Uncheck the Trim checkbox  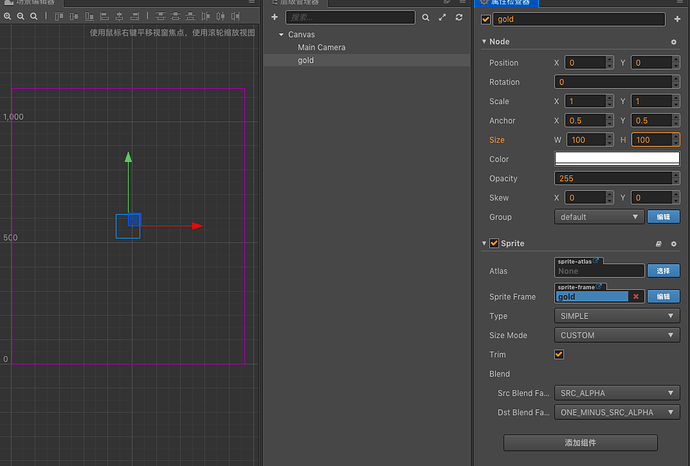point(559,354)
